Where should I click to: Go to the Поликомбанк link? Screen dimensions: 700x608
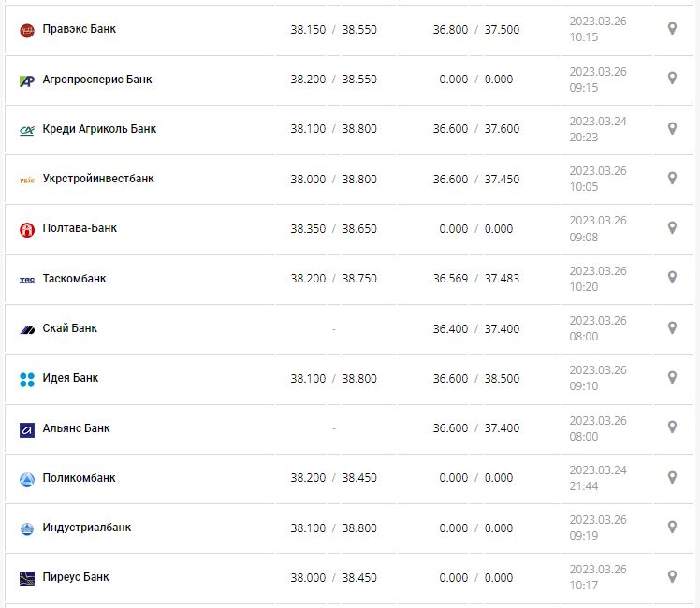tap(80, 478)
